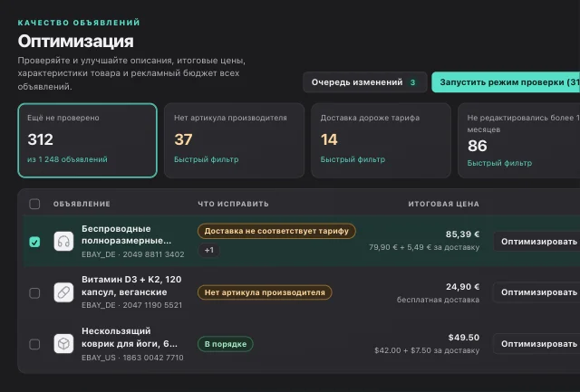This screenshot has width=580, height=392.
Task: Click the Витамин D3 + K2 listing title
Action: [x=131, y=285]
